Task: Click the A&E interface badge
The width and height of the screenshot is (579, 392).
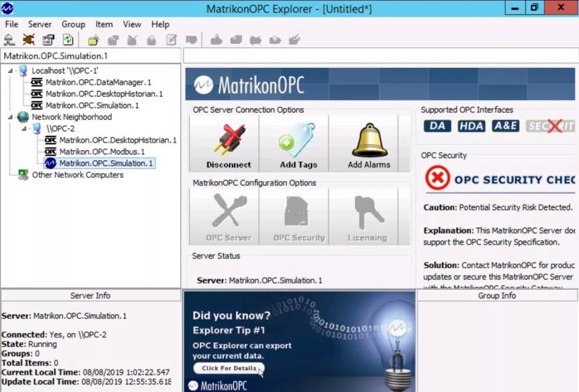Action: click(x=506, y=126)
